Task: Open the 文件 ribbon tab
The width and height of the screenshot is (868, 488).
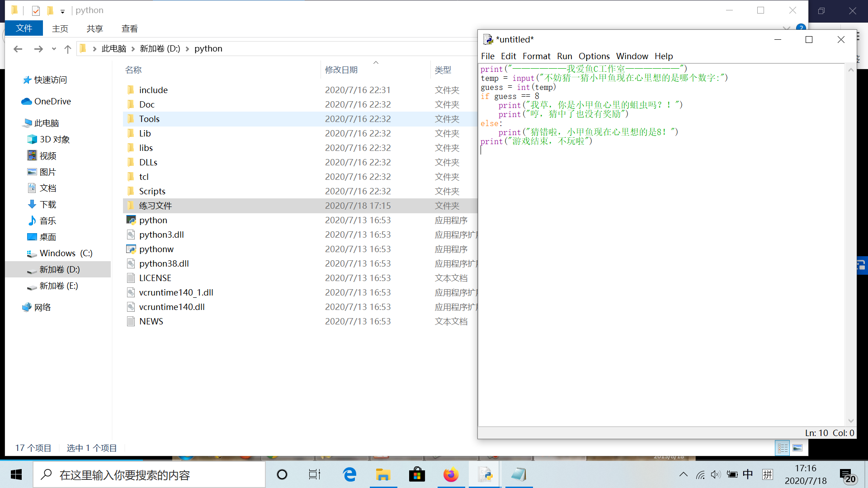Action: point(24,28)
